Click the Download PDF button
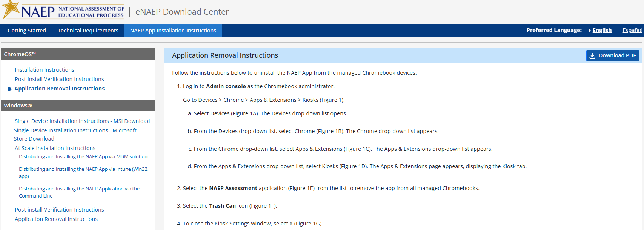 point(612,55)
